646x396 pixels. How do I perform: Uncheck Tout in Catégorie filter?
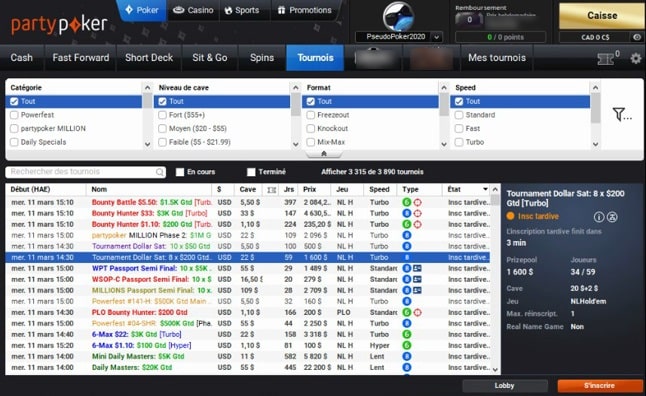(x=14, y=101)
